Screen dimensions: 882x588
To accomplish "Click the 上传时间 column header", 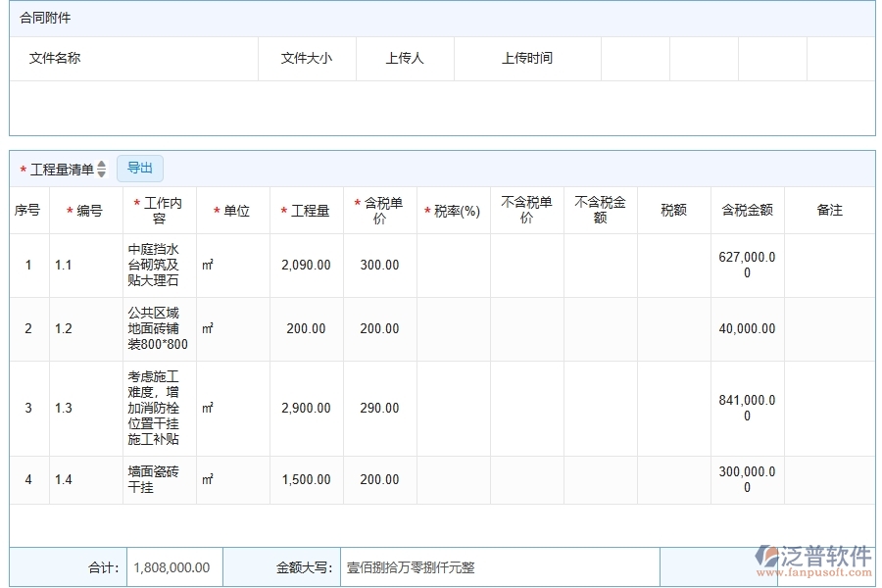I will (527, 58).
